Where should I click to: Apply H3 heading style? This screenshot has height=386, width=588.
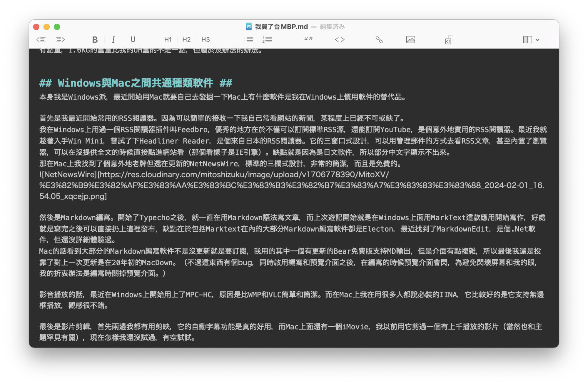coord(205,39)
